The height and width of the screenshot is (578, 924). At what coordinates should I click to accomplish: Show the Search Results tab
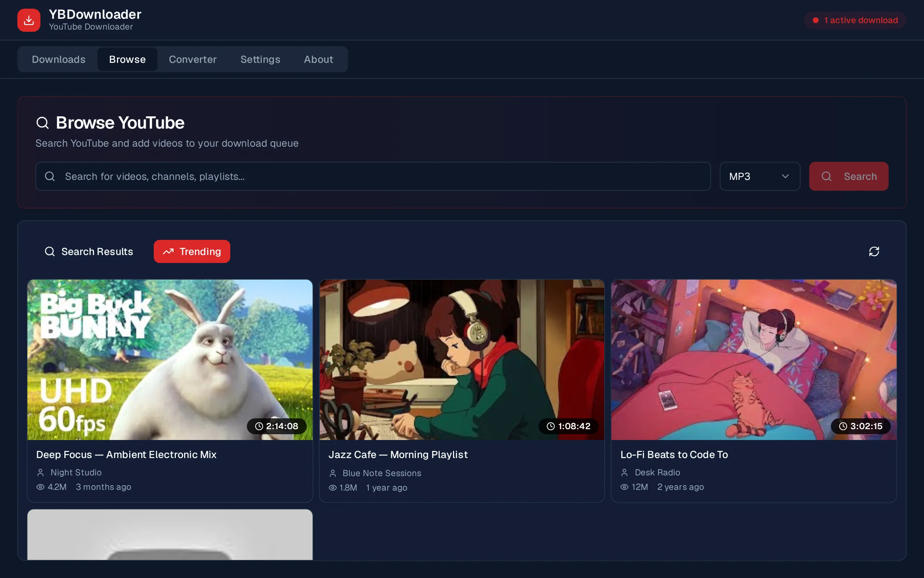(x=88, y=251)
